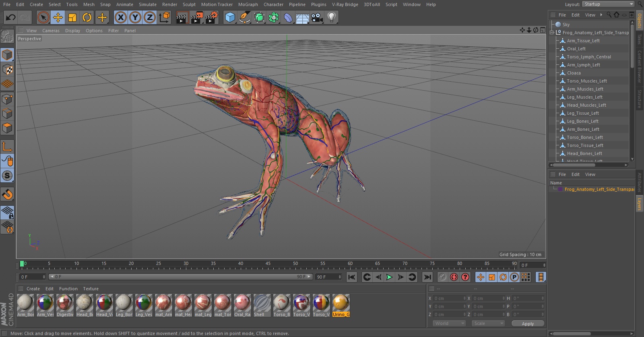Select the Torso_Lymph_Central object

click(589, 57)
